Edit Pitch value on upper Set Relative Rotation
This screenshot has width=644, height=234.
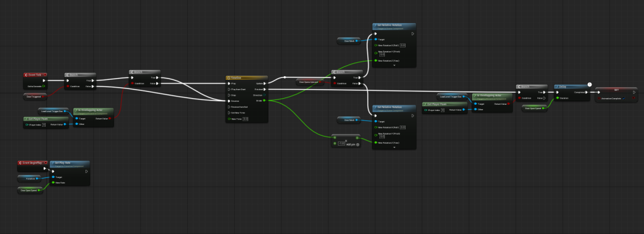tap(382, 54)
